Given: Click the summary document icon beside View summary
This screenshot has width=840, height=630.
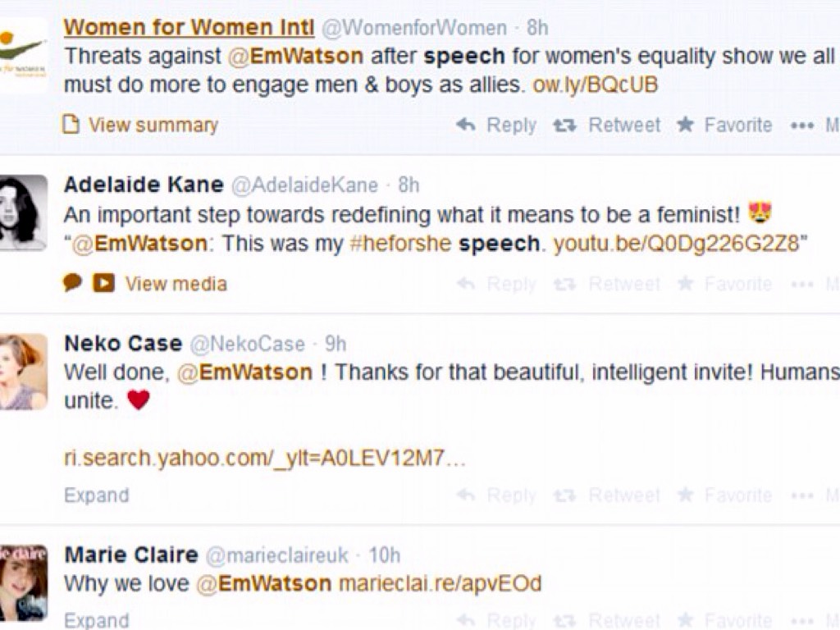Looking at the screenshot, I should (x=72, y=125).
